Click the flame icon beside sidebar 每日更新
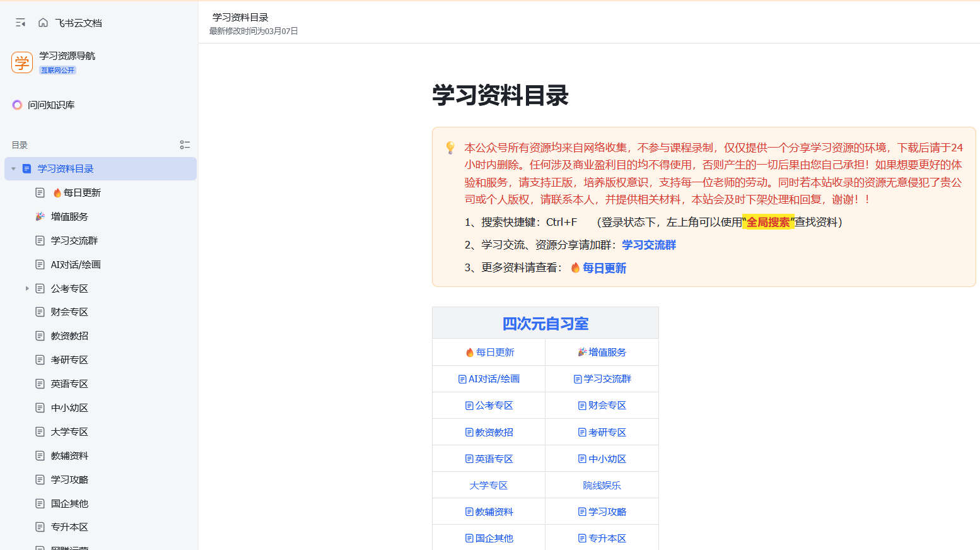Screen dimensions: 980x550 click(57, 193)
